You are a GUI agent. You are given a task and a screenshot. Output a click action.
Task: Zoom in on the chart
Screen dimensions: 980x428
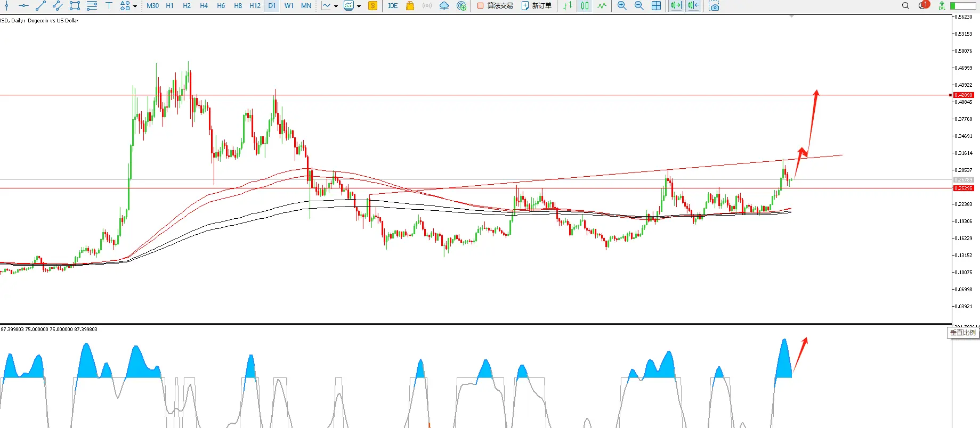tap(622, 6)
